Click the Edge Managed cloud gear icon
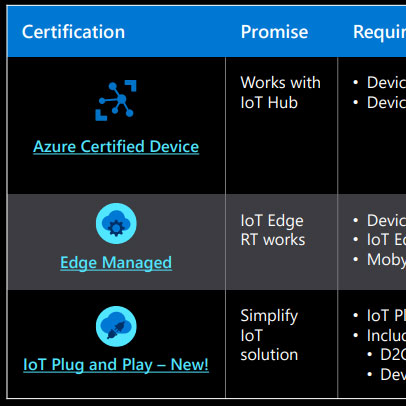The image size is (406, 406). (x=116, y=223)
